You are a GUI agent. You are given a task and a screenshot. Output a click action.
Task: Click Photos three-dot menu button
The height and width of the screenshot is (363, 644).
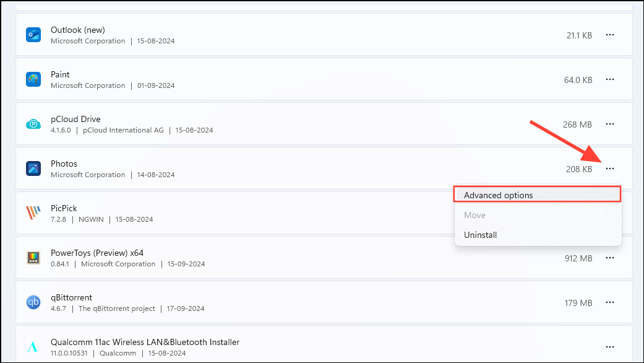(x=610, y=168)
